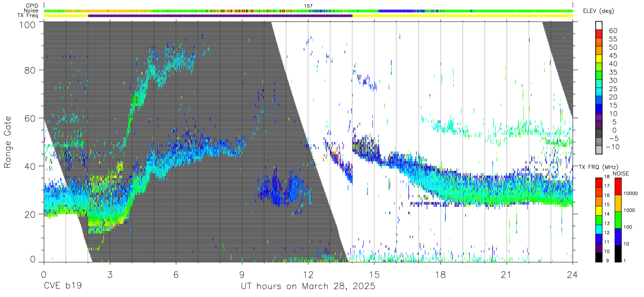Click the 60 tick on Range Gate axis
This screenshot has width=644, height=297.
tap(30, 118)
